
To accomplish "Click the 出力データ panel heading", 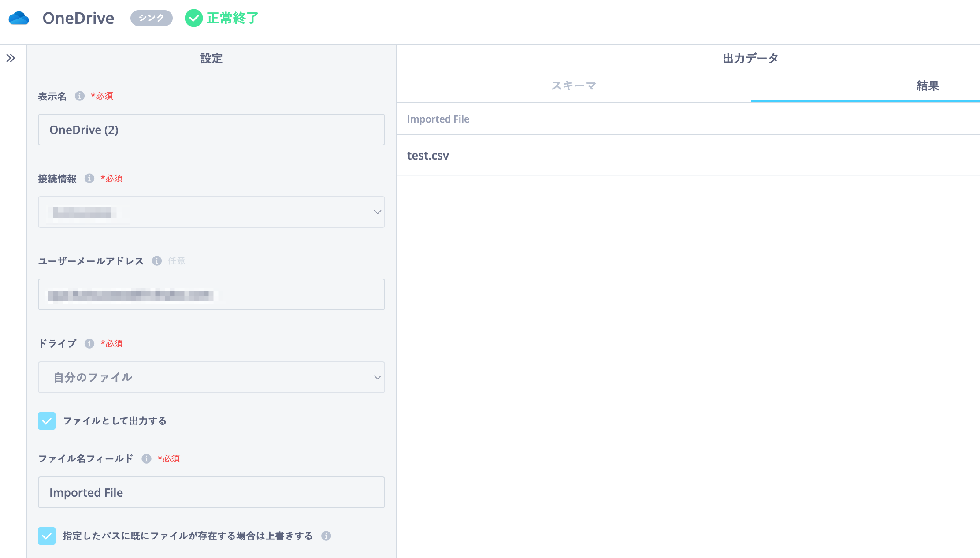I will coord(751,58).
